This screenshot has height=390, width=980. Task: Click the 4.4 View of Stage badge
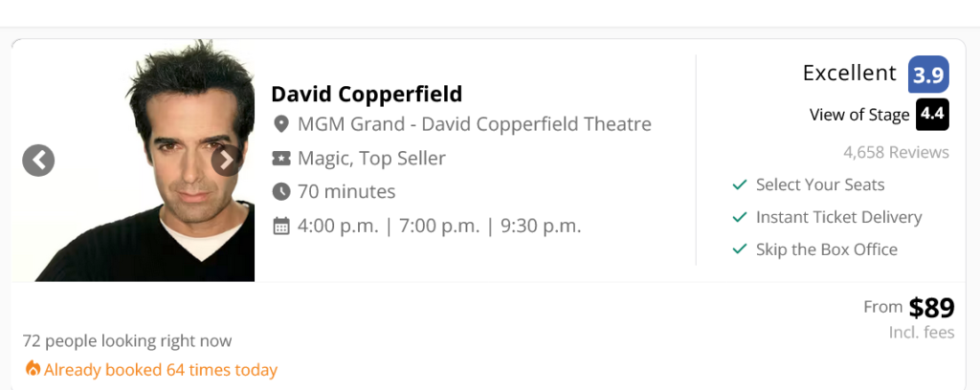point(932,115)
